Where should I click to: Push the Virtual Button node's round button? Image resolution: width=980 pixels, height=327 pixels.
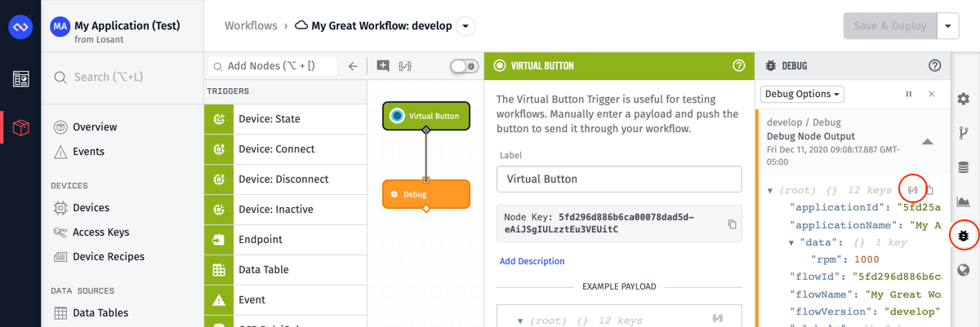397,116
